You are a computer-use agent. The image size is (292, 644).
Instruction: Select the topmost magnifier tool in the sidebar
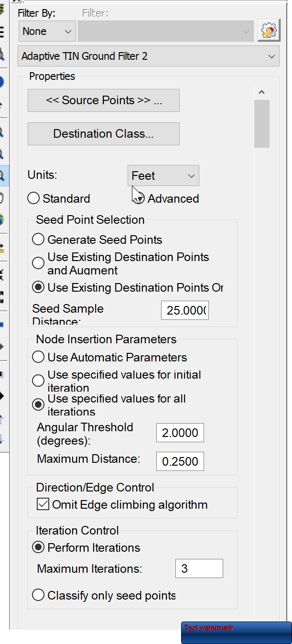tap(3, 131)
